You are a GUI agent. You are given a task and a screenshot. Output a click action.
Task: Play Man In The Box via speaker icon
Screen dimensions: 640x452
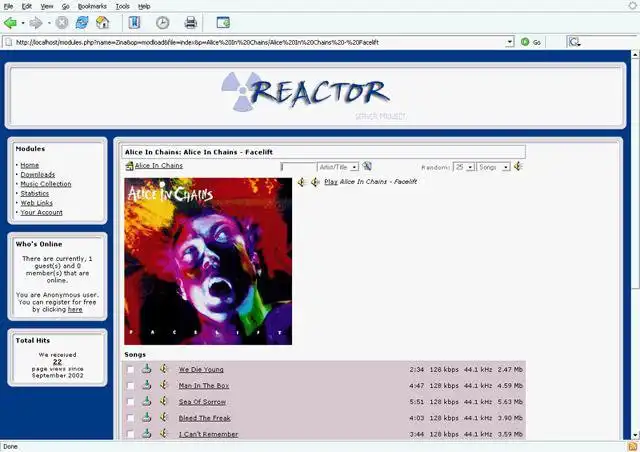point(164,385)
